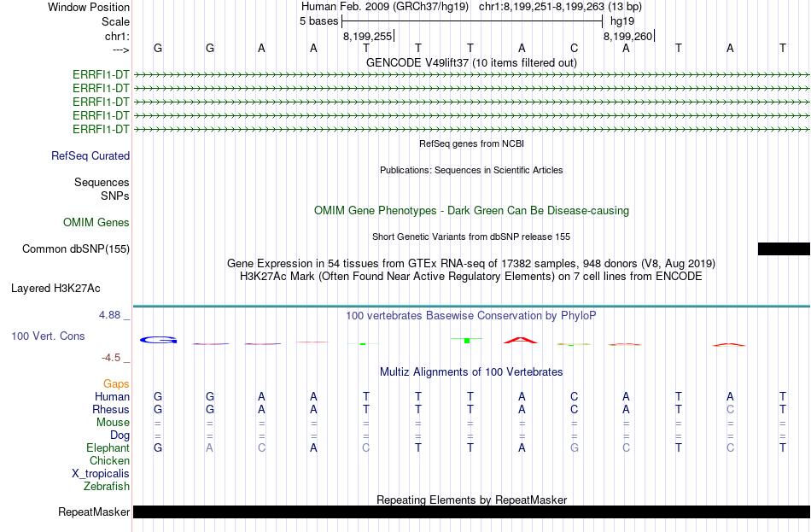Select the Dog alignment row label
The width and height of the screenshot is (811, 532).
click(x=120, y=436)
